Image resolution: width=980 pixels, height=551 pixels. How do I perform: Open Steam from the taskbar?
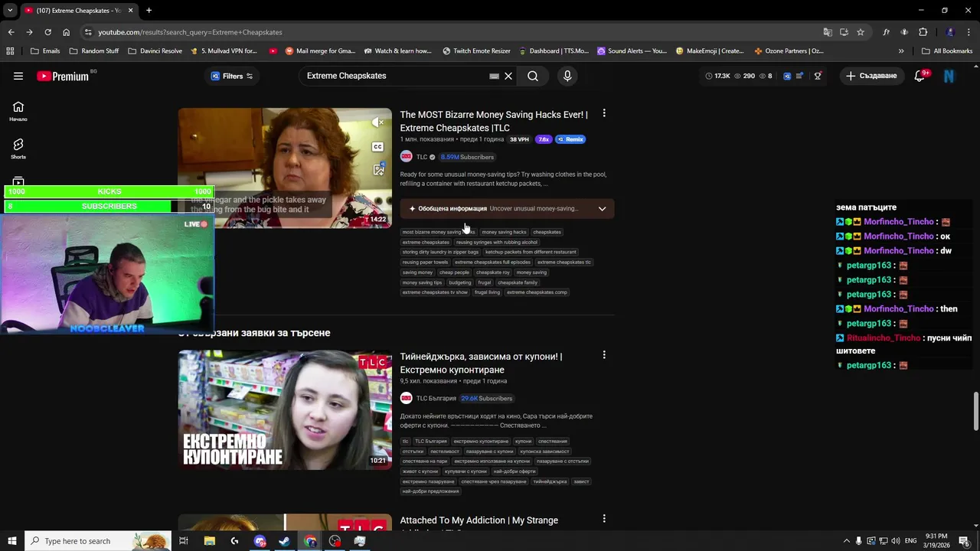point(285,541)
